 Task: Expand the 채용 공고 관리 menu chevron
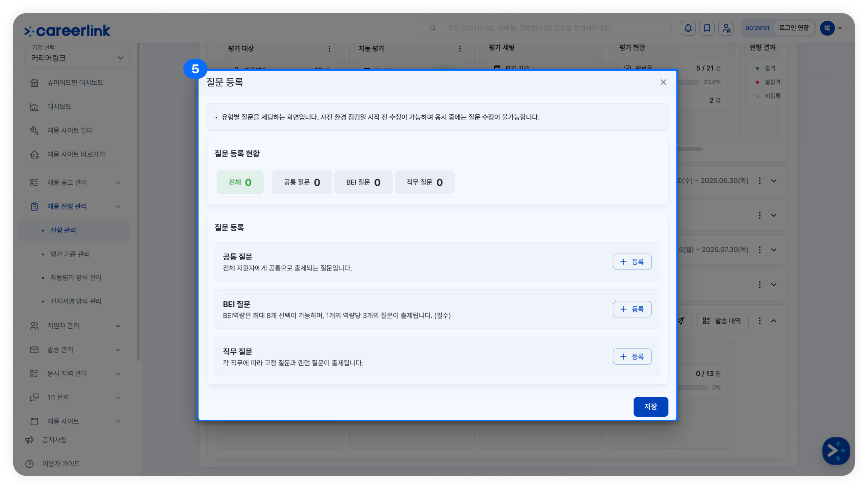[x=118, y=182]
